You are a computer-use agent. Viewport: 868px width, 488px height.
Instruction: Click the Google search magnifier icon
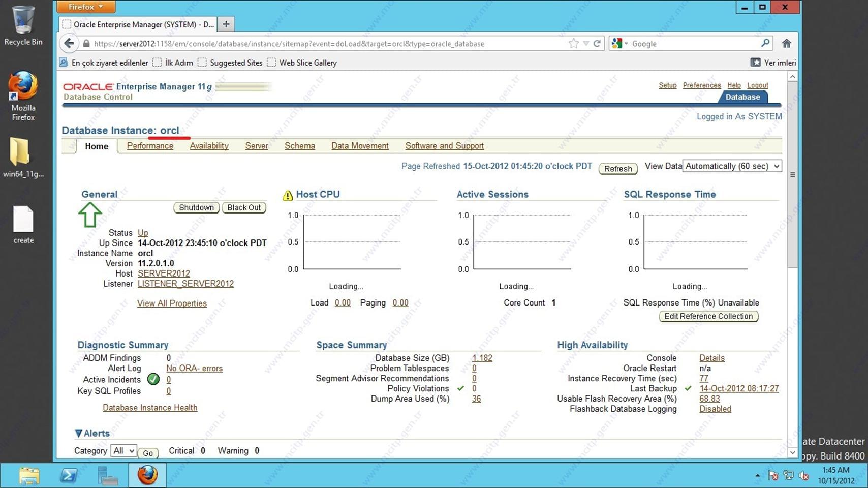(x=765, y=43)
